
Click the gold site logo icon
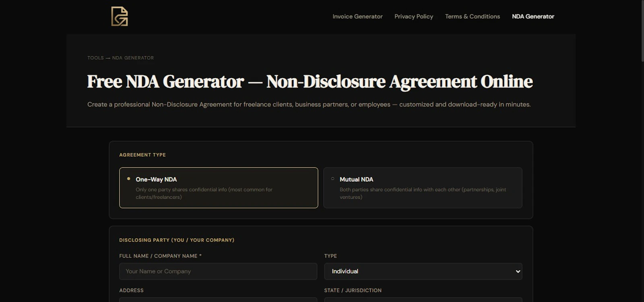(x=120, y=16)
